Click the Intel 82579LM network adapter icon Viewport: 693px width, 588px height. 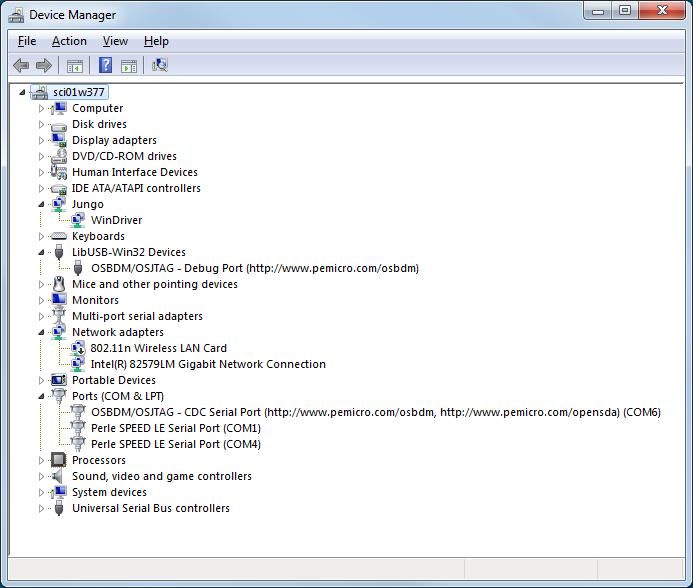[78, 364]
